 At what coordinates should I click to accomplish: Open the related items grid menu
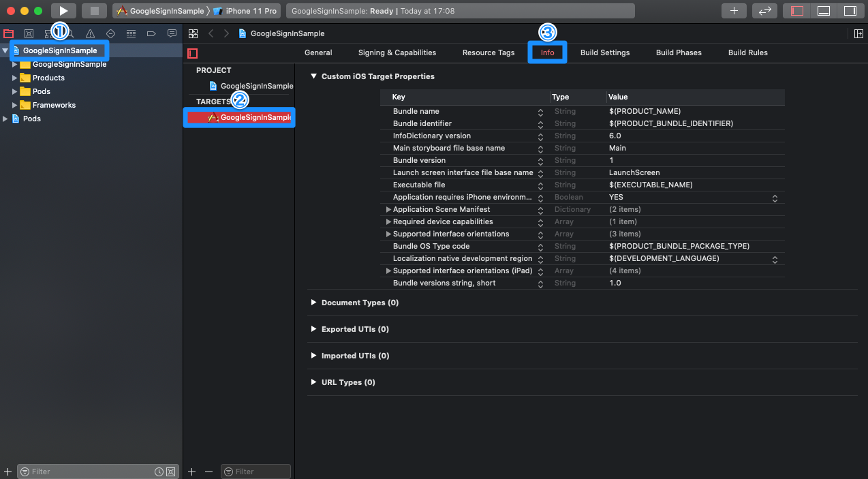pos(193,33)
